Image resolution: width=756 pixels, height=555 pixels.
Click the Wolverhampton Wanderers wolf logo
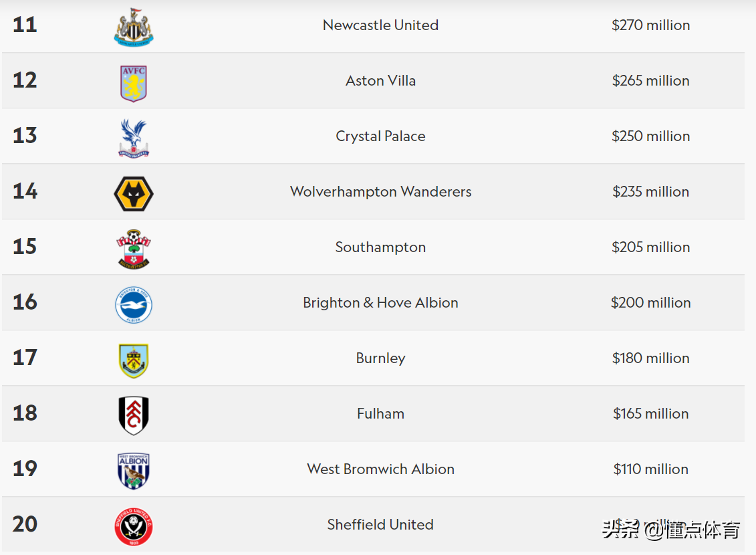point(134,194)
